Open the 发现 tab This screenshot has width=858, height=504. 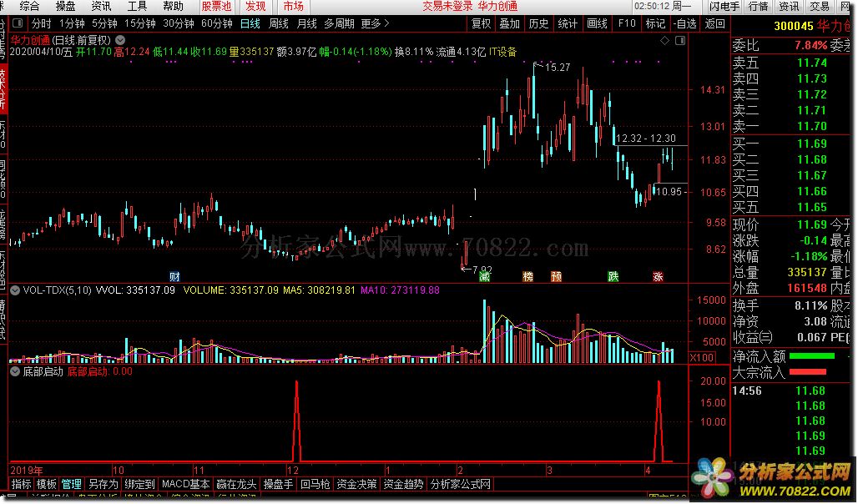pos(255,7)
